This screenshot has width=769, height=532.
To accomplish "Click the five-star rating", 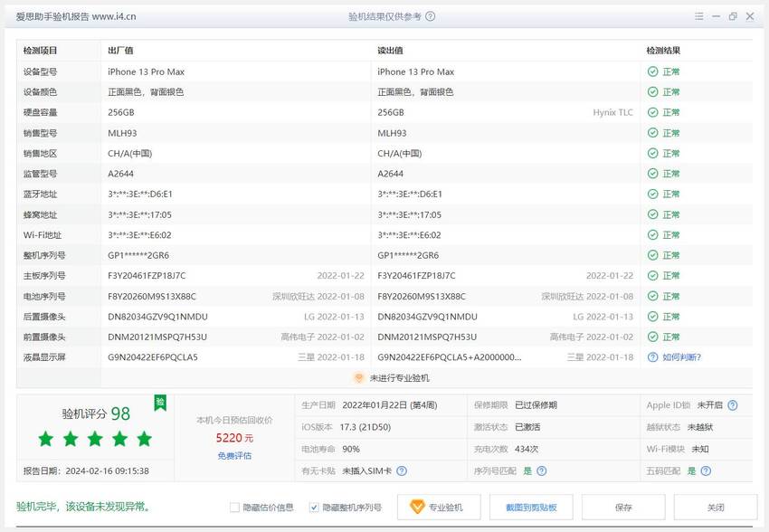I will [95, 439].
